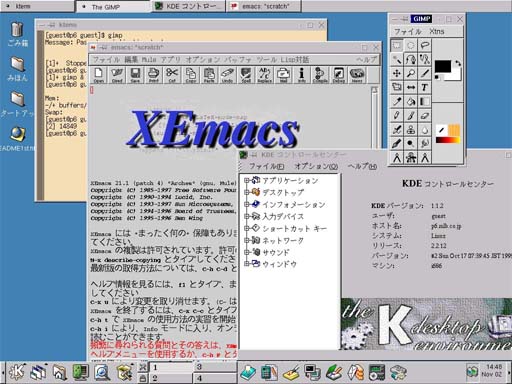The width and height of the screenshot is (512, 384).
Task: Click the Open file icon in XEmacs toolbar
Action: tap(99, 75)
